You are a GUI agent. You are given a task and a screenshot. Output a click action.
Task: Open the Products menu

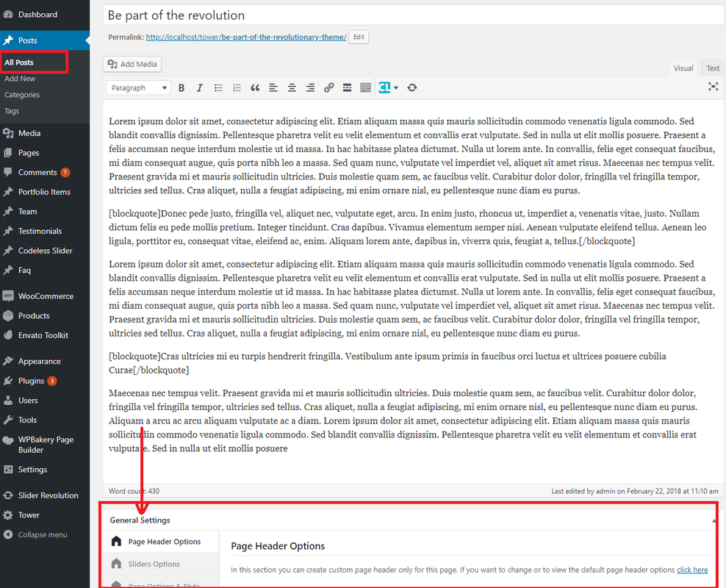click(x=45, y=316)
